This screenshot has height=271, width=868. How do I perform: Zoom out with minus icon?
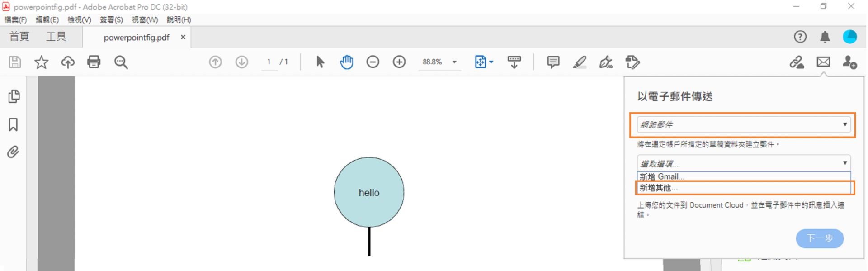373,62
